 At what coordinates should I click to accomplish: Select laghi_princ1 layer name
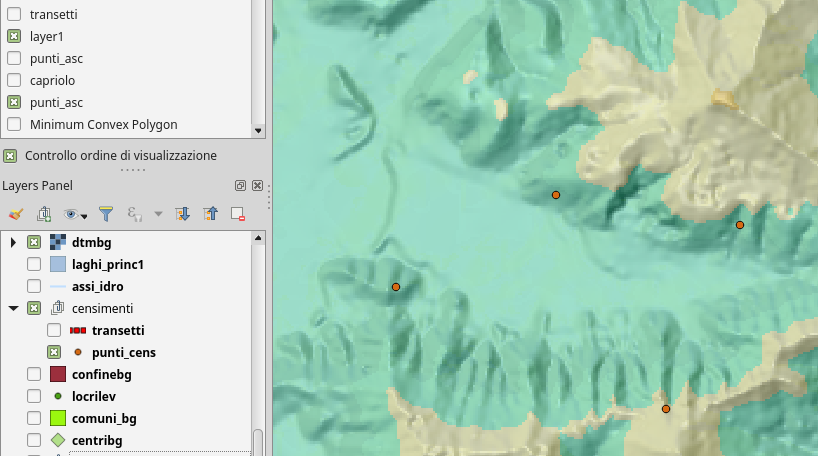pos(107,265)
